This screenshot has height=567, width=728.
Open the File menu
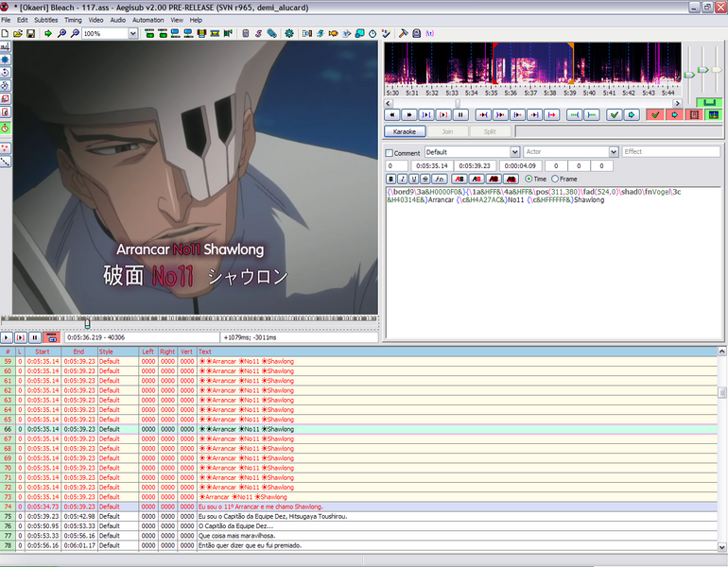tap(6, 20)
